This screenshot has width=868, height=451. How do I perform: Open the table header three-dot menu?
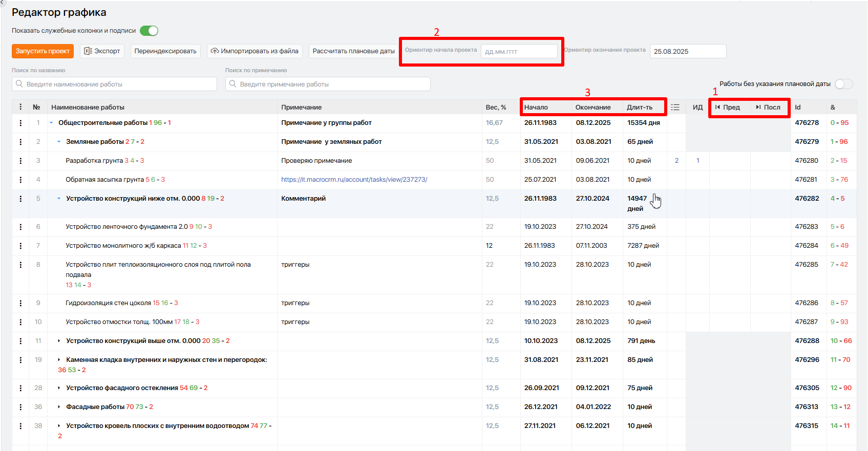click(x=20, y=107)
